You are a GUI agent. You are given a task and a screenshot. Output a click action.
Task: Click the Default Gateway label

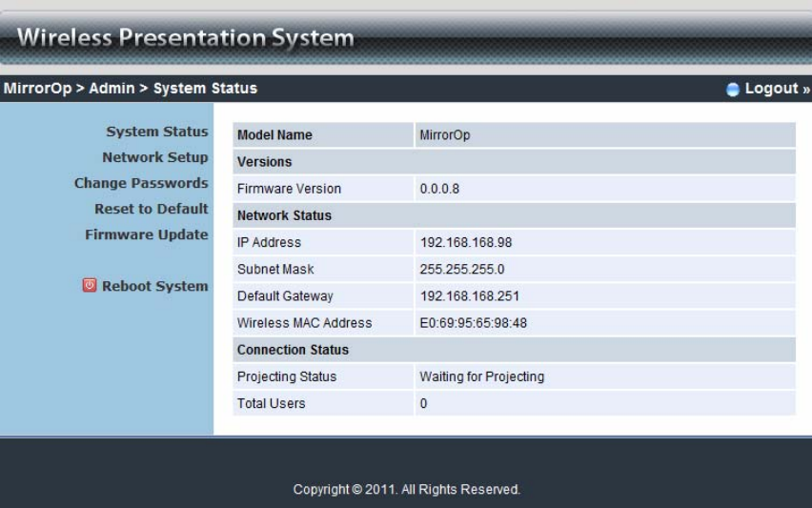coord(285,296)
